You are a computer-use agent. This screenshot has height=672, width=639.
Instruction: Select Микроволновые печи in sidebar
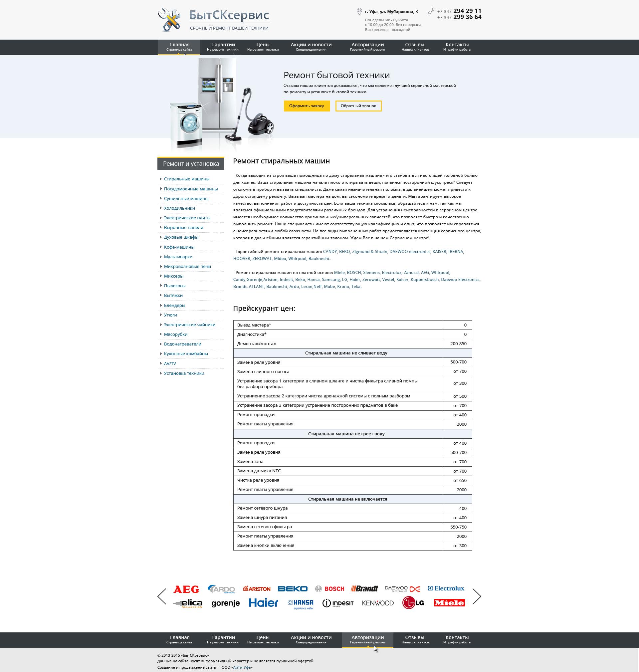coord(187,267)
